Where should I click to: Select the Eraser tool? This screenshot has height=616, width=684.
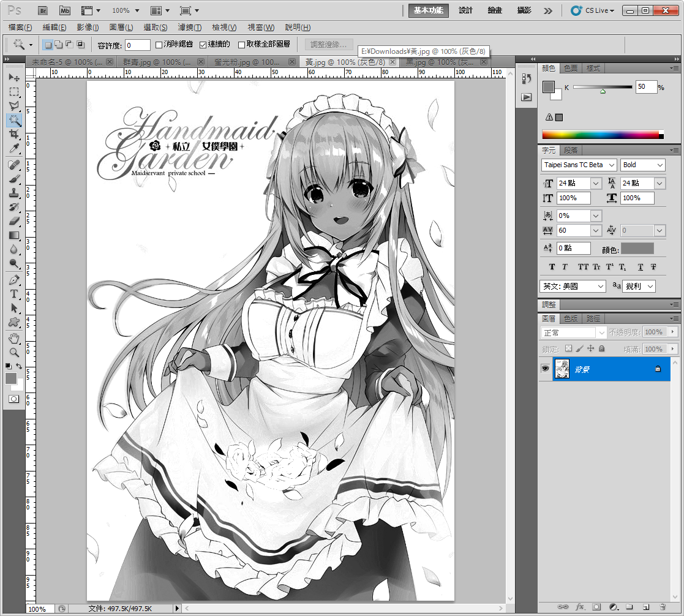click(x=14, y=221)
